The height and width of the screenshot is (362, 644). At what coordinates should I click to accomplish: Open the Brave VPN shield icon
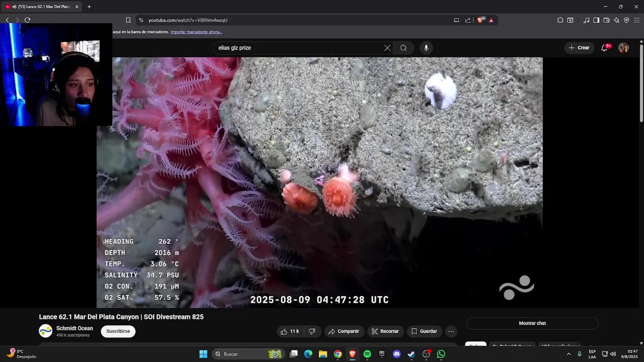click(626, 20)
